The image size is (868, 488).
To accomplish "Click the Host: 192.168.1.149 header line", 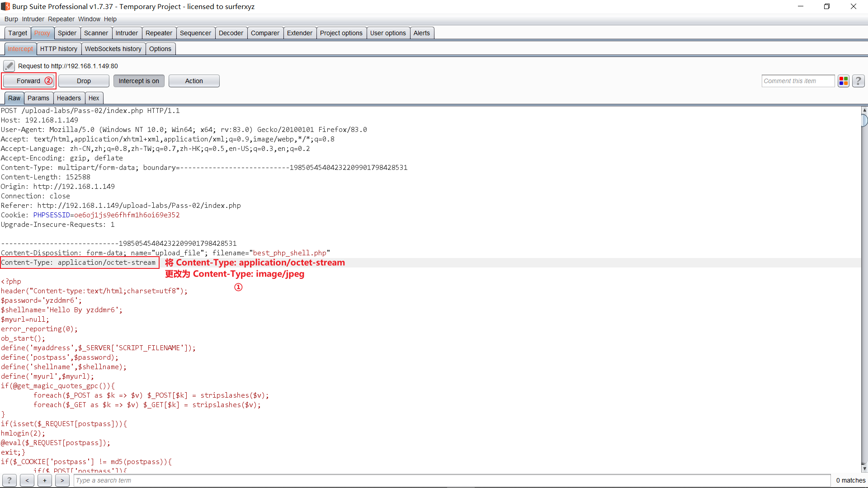I will pyautogui.click(x=39, y=120).
